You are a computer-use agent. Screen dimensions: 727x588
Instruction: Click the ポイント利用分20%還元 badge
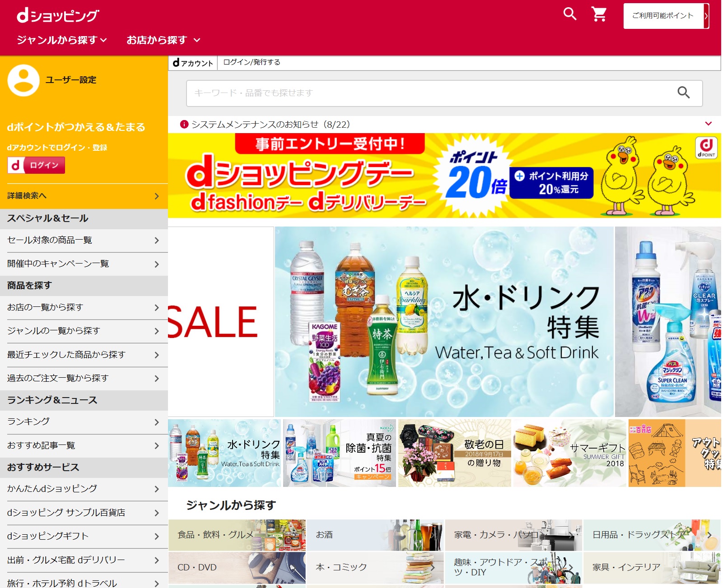[x=552, y=183]
